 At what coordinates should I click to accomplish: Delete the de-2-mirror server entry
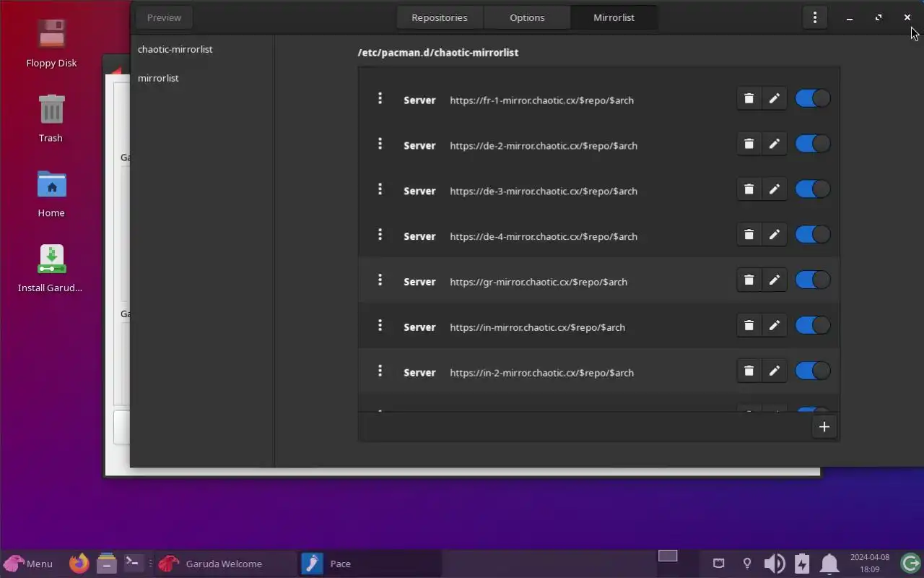(x=749, y=144)
